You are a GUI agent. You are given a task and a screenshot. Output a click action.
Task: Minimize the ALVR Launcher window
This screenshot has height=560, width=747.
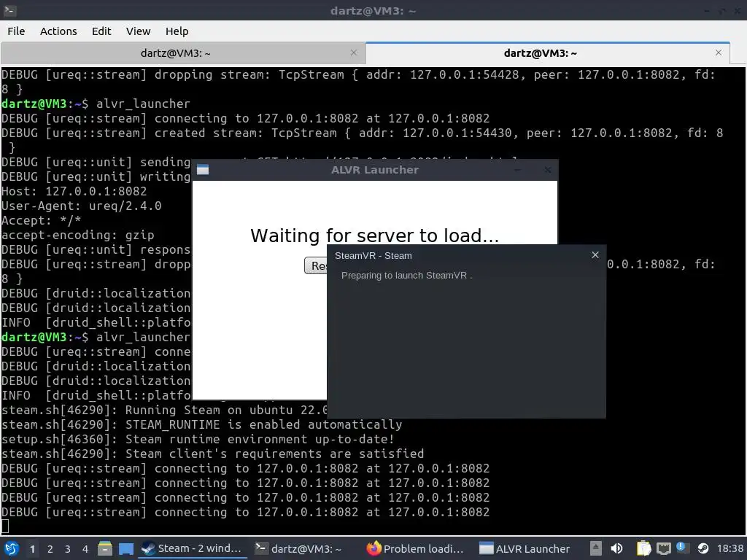pos(518,169)
